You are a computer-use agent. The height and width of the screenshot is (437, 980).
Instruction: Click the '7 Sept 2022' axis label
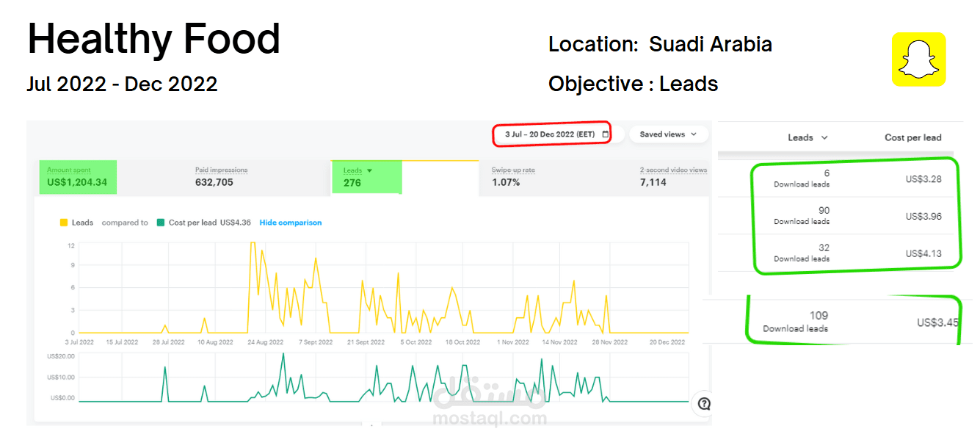tap(316, 342)
